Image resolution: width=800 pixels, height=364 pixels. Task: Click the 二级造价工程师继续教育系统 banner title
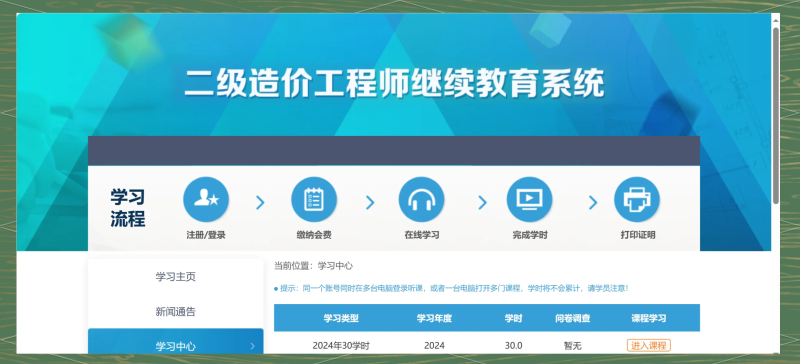(x=394, y=83)
